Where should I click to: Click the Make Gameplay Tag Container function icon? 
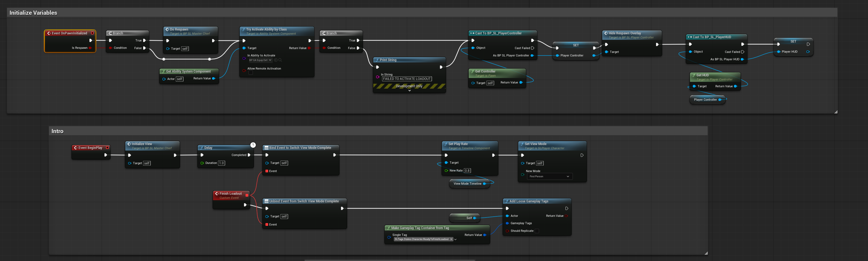(389, 228)
